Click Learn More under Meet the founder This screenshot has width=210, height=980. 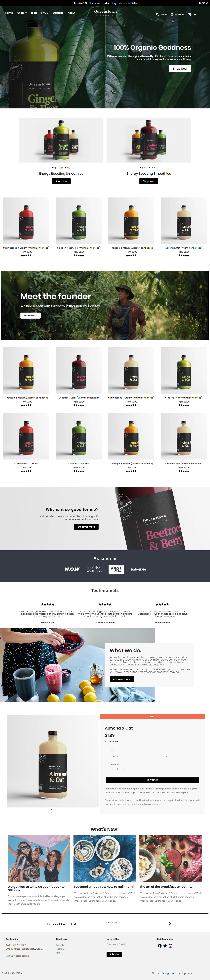(30, 315)
